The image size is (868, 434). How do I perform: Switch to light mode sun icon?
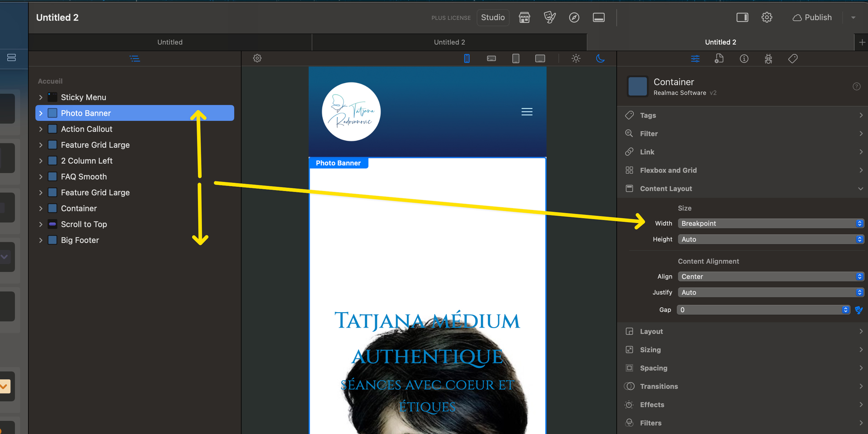(x=576, y=58)
